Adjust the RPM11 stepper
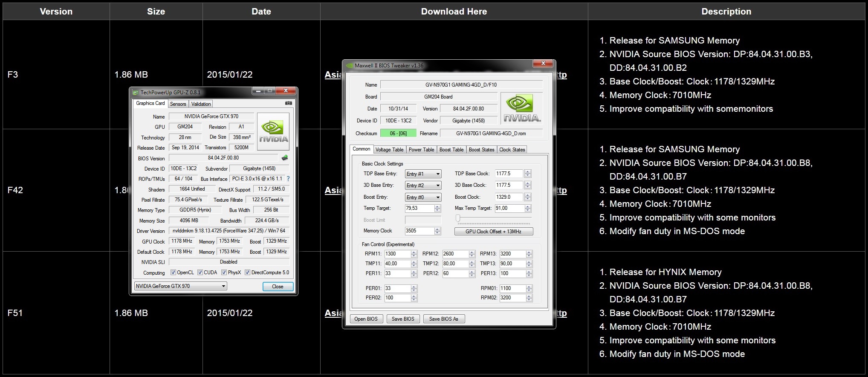Viewport: 868px width, 377px height. coord(414,254)
